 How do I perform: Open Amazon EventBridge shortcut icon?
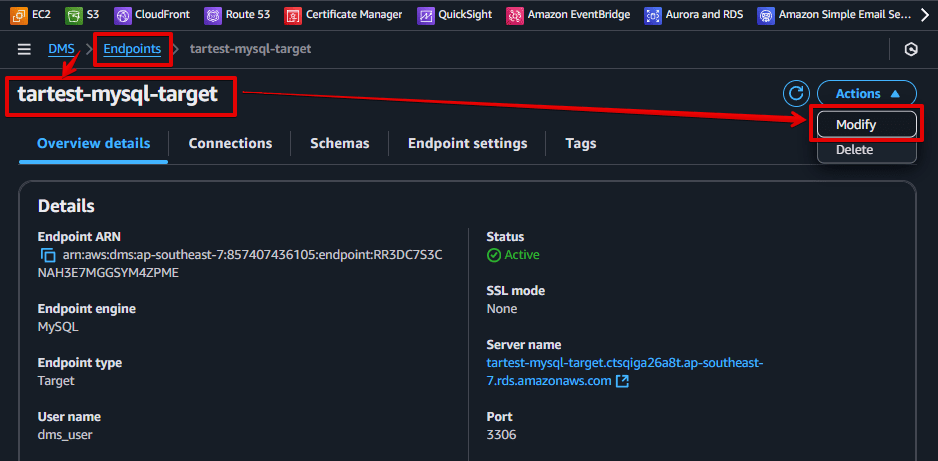tap(515, 15)
